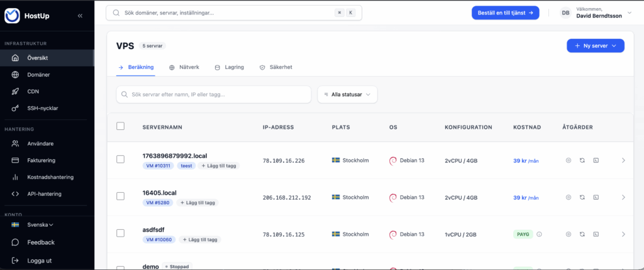This screenshot has height=270, width=644.
Task: Open Fakturering card icon in sidebar
Action: point(15,161)
